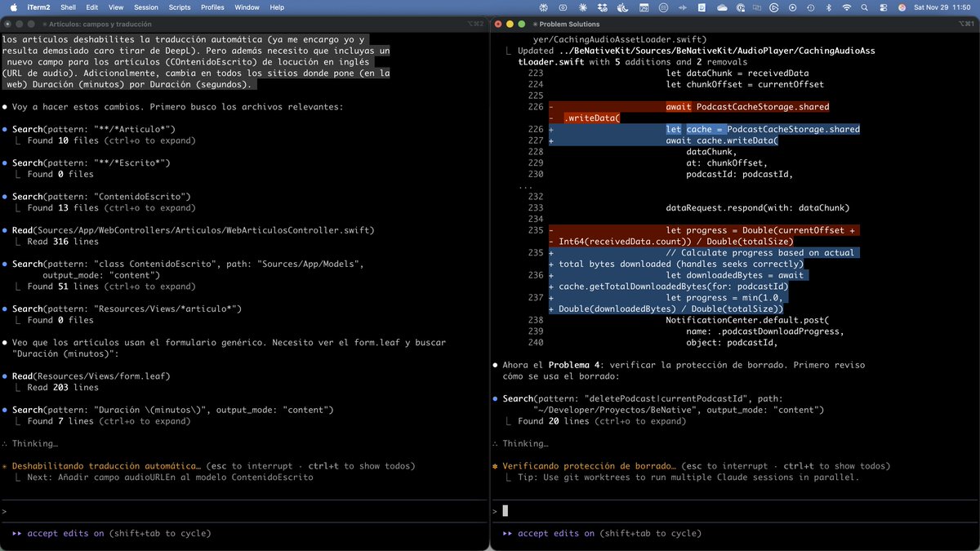Expand the 'Found 10 files' search result
The height and width of the screenshot is (551, 980).
click(112, 140)
